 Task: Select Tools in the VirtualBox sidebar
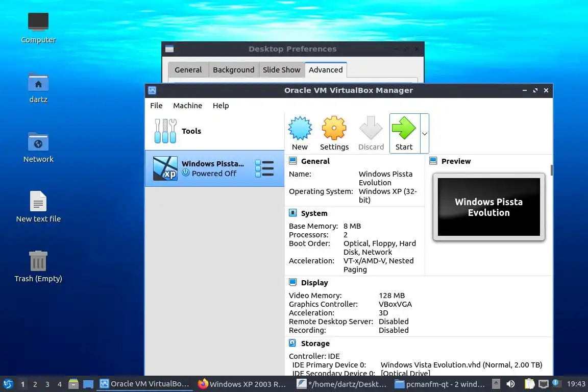214,131
